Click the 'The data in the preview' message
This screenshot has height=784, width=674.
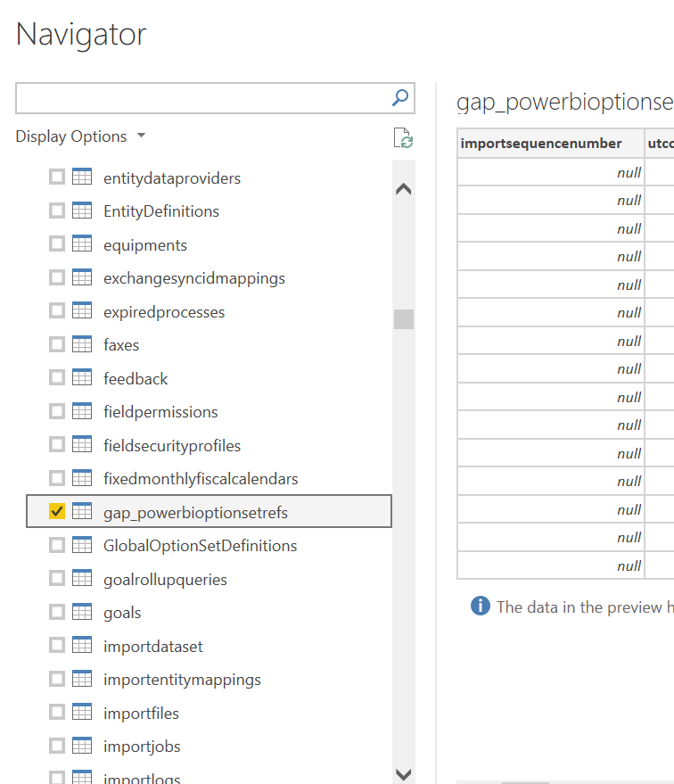coord(585,607)
